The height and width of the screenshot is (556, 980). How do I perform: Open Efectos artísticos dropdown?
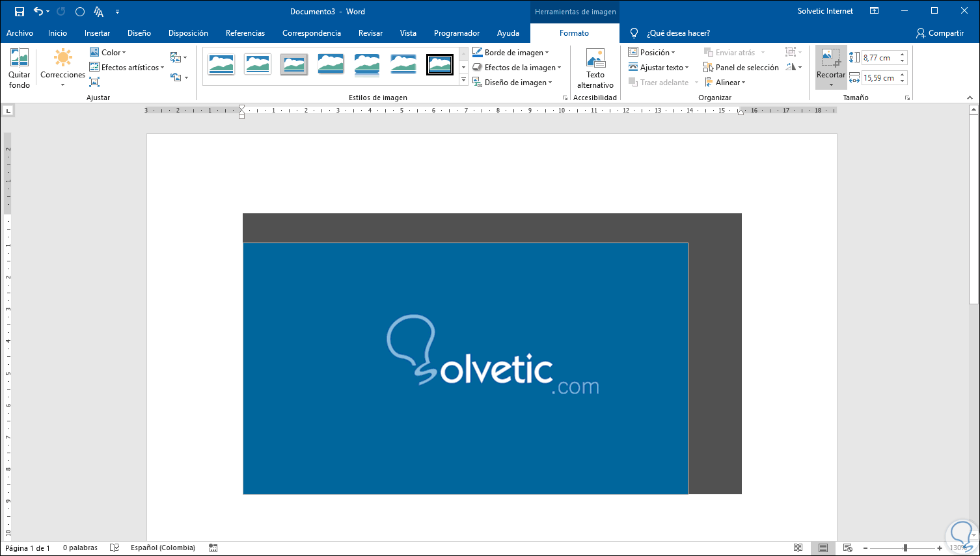tap(127, 68)
